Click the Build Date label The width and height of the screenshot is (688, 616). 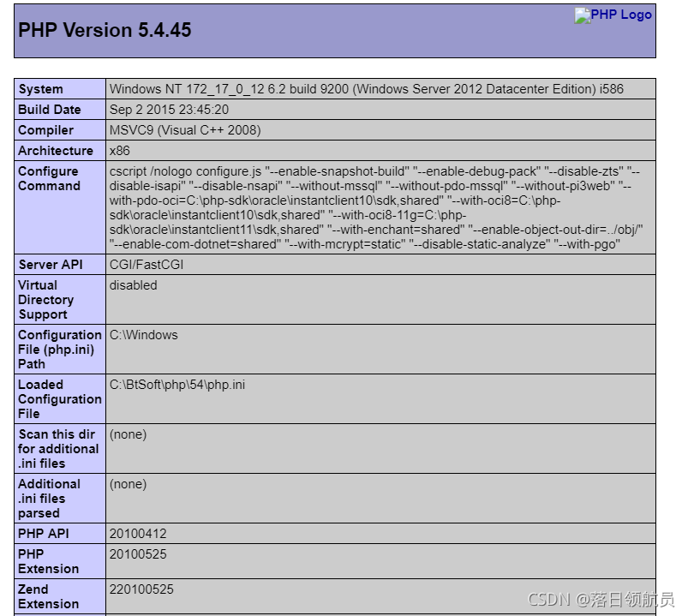click(50, 110)
